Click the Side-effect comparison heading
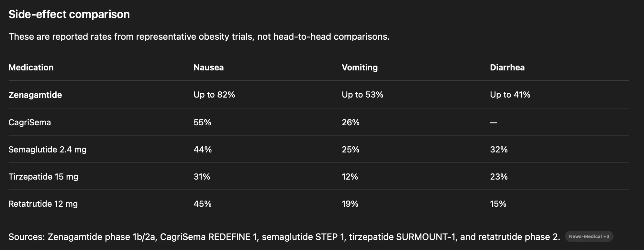The width and height of the screenshot is (644, 250). (x=69, y=14)
